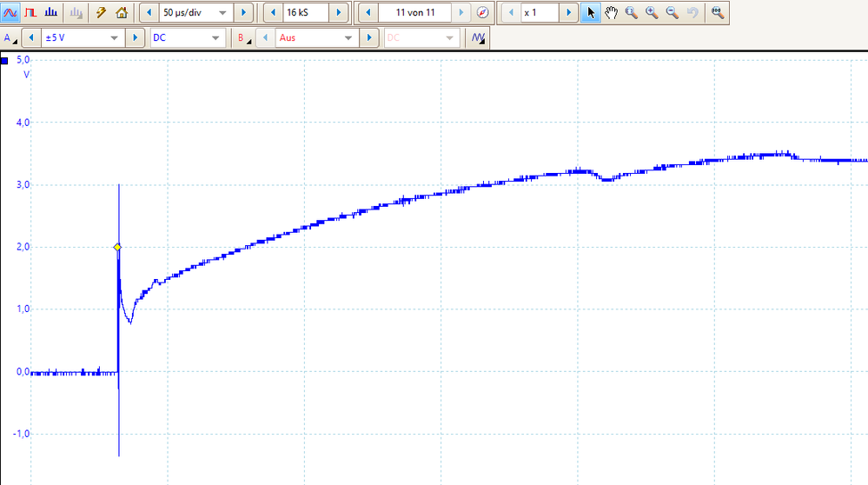Increase channel B range from Aus
868x485 pixels.
tap(369, 37)
